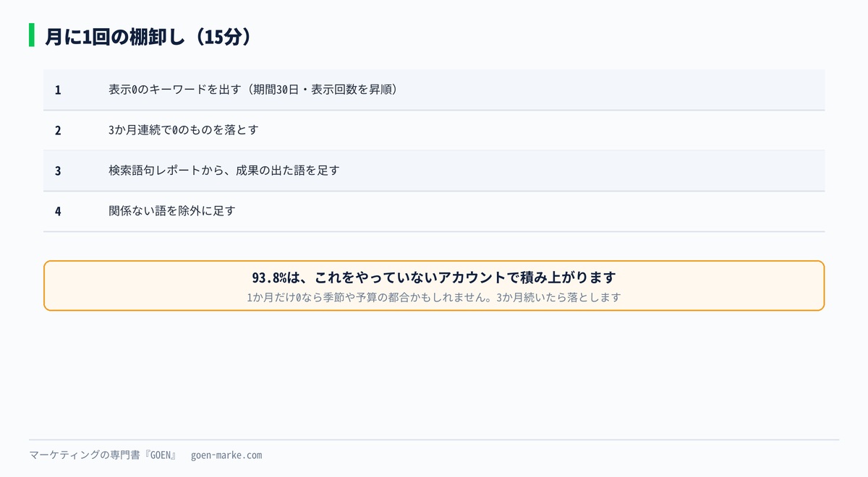
Task: Click the orange callout heading starting 93.8%は
Action: pos(434,278)
